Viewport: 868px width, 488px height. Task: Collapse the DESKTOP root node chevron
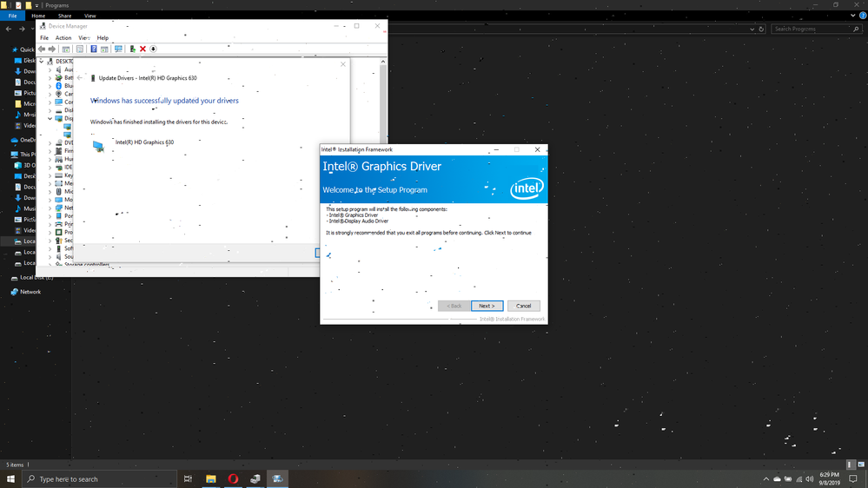42,62
